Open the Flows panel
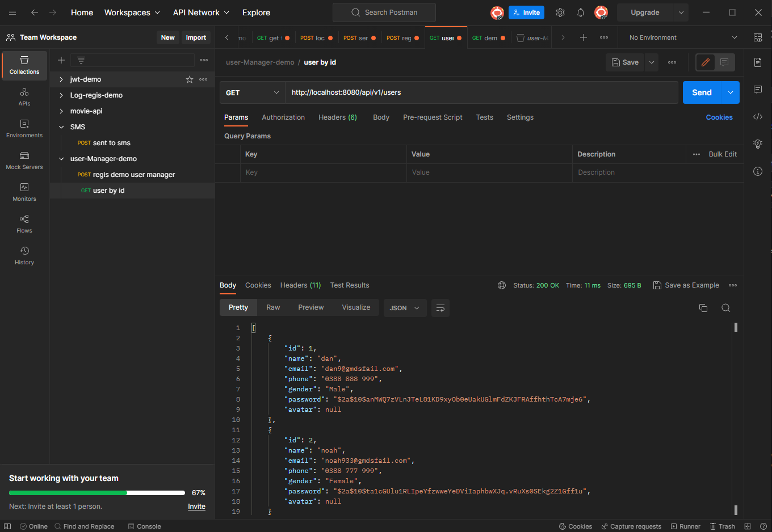Image resolution: width=772 pixels, height=532 pixels. pos(24,223)
